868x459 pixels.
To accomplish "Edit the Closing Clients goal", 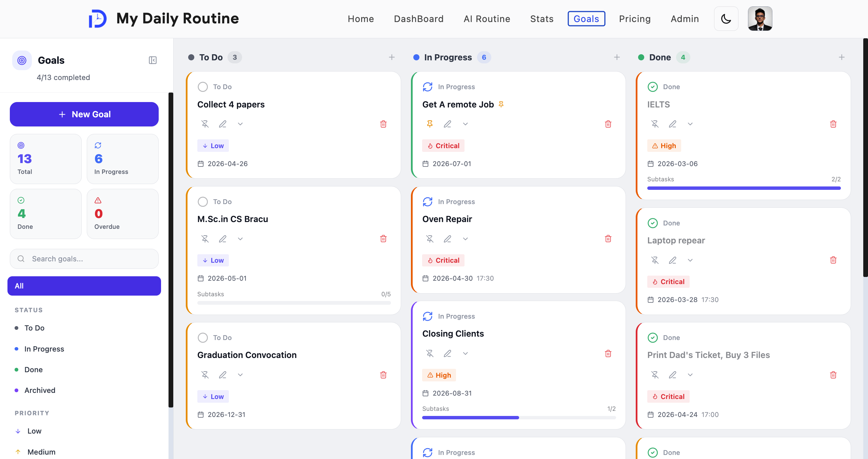I will [x=448, y=354].
